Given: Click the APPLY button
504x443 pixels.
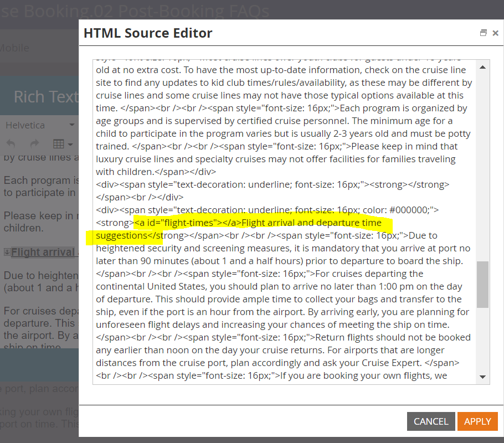Looking at the screenshot, I should (x=477, y=421).
